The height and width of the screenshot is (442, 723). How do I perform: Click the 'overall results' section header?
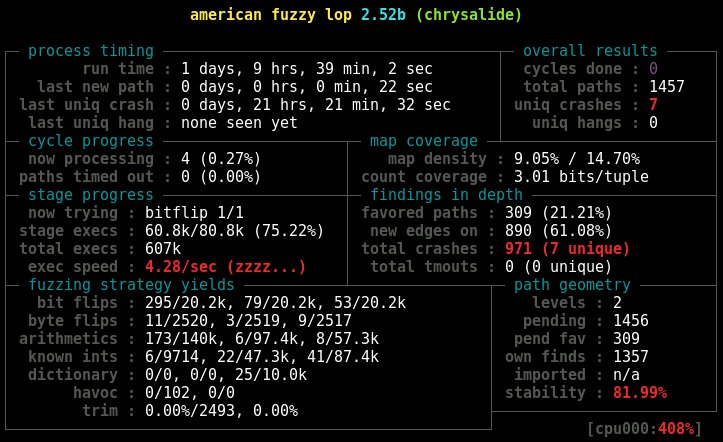pos(590,51)
